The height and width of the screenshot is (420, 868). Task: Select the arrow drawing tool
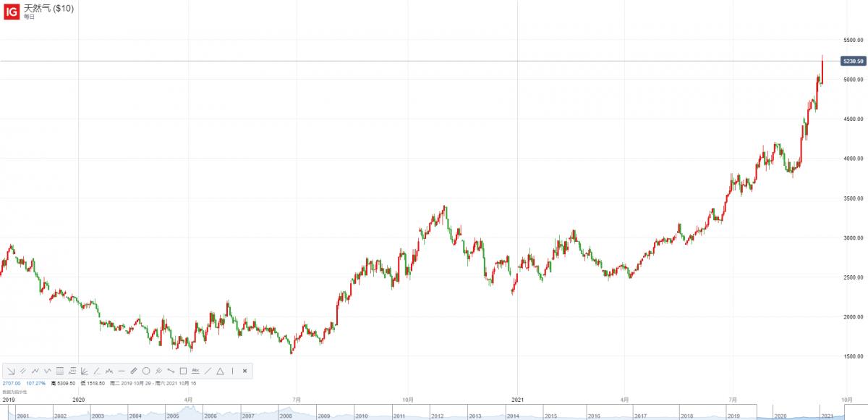point(11,371)
